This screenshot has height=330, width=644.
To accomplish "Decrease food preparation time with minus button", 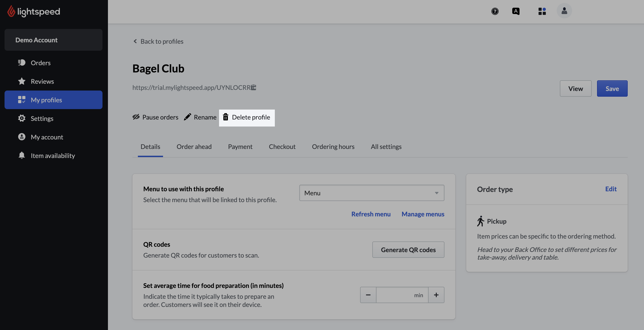I will point(368,295).
